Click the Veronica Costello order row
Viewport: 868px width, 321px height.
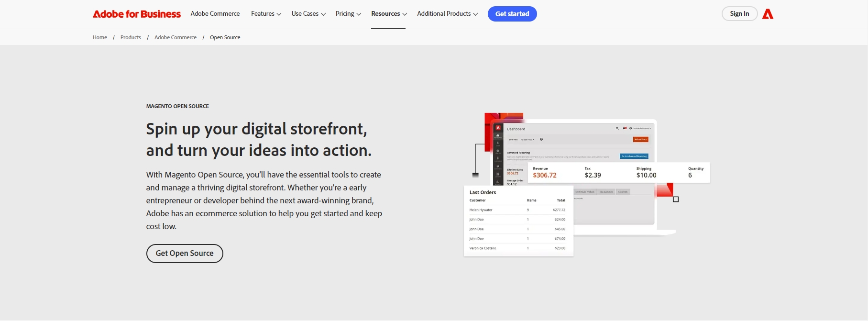coord(517,248)
